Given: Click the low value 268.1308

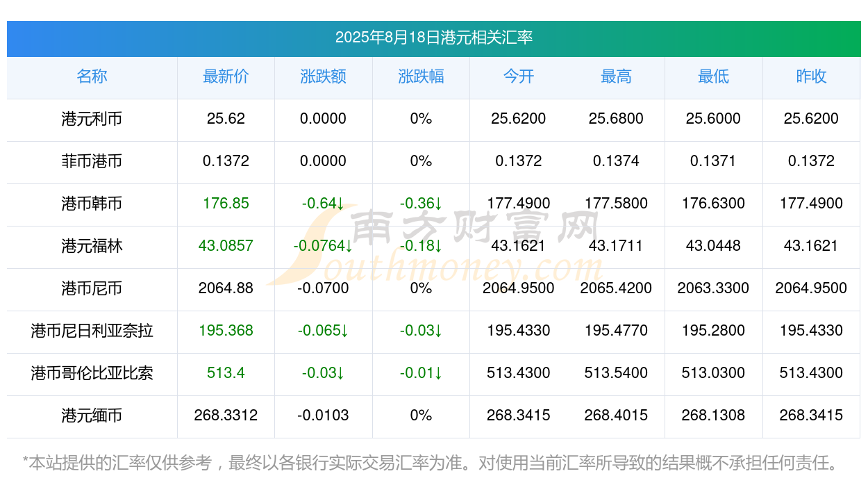Looking at the screenshot, I should [713, 416].
